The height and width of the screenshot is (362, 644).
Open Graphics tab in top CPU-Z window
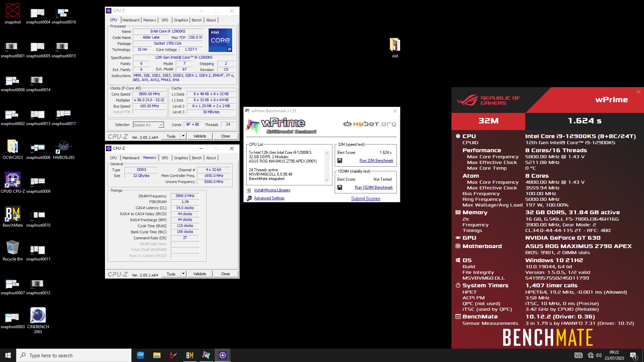pos(181,20)
